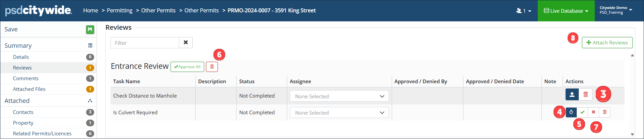644x139 pixels.
Task: Click the Attach Reviews button
Action: tap(607, 43)
